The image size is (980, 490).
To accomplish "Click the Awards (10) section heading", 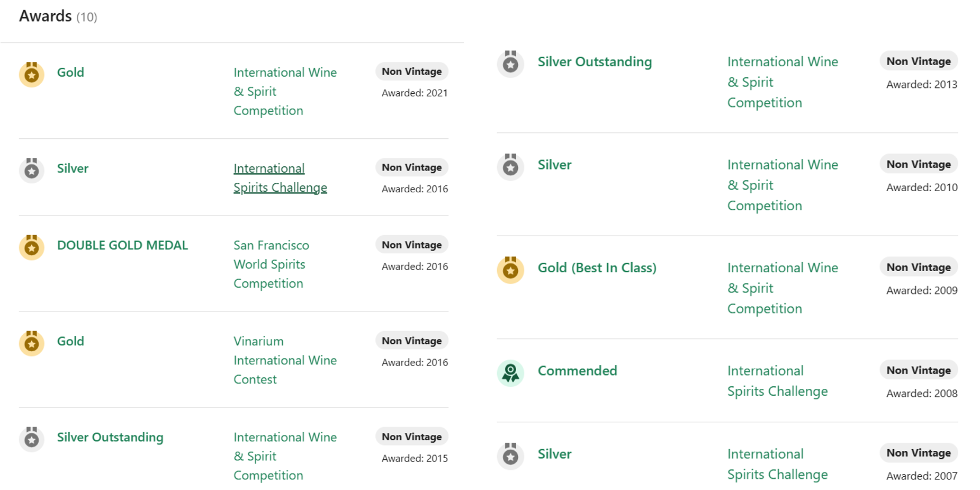I will pos(58,16).
